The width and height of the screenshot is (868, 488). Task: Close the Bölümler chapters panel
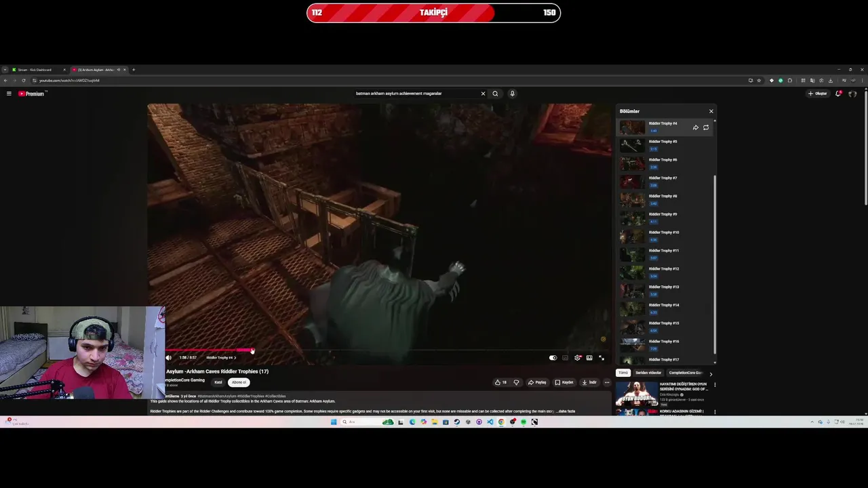pos(711,111)
